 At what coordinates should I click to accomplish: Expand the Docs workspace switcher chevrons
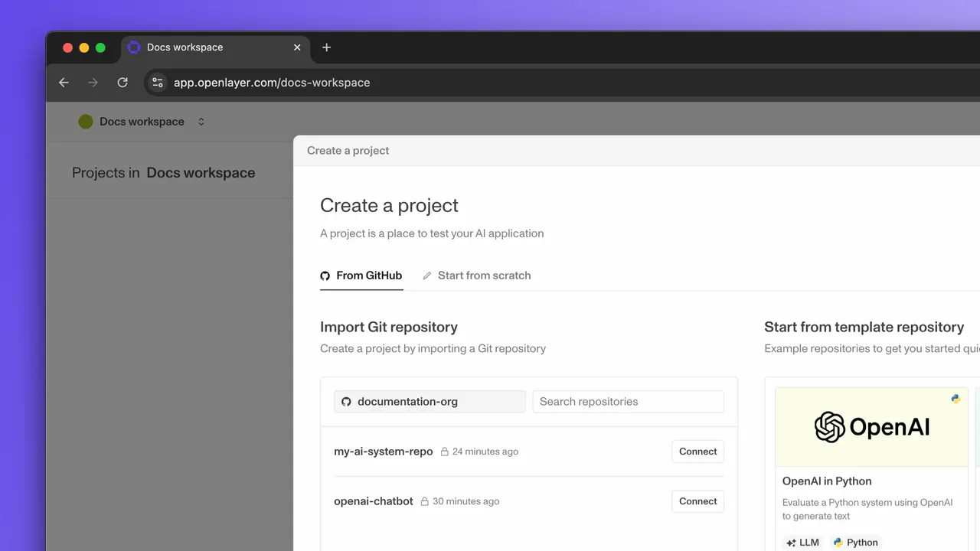click(201, 122)
